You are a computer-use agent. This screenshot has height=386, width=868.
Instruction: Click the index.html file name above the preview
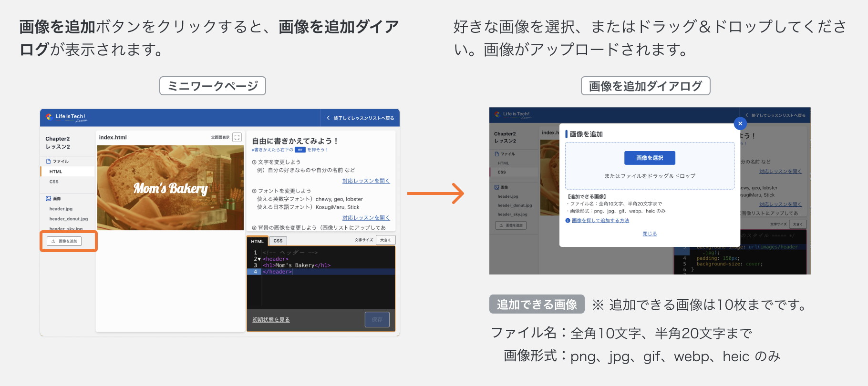[x=113, y=137]
